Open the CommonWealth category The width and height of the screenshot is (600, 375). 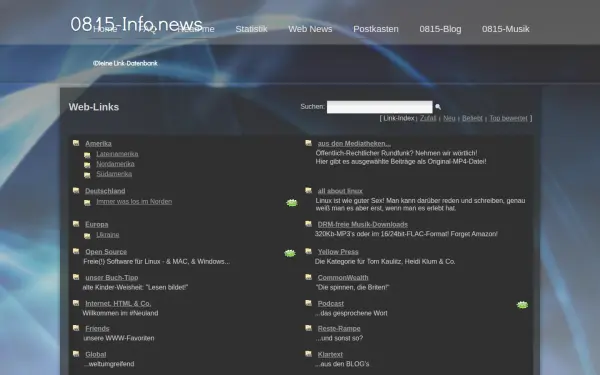(x=343, y=277)
